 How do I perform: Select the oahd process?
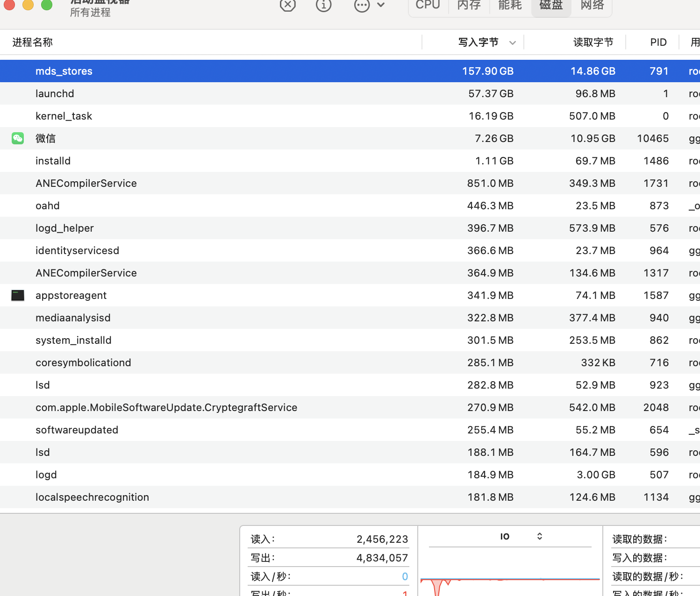click(350, 206)
